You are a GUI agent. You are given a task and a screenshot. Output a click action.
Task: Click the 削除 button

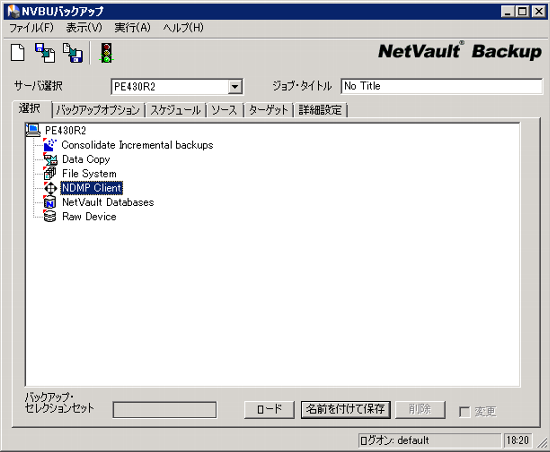coord(420,410)
